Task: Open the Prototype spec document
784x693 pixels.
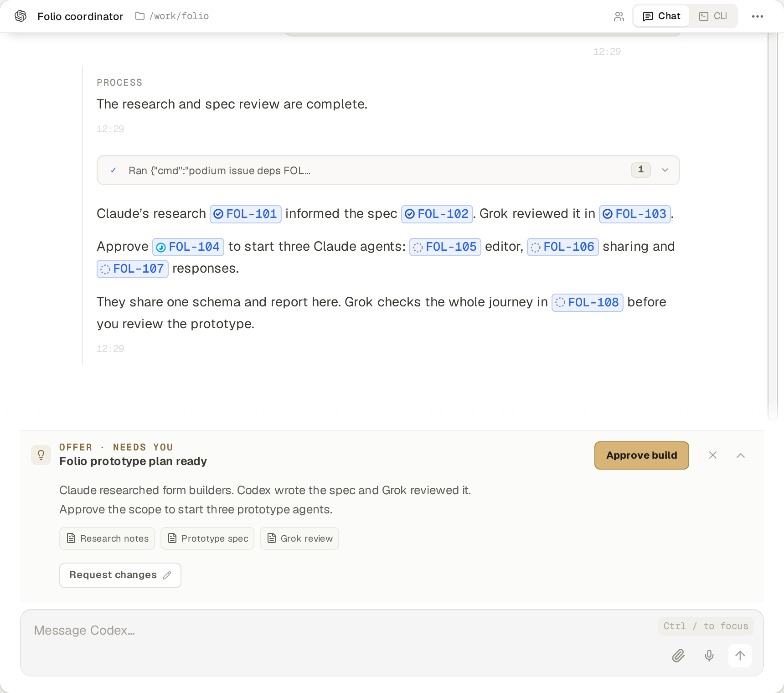Action: (207, 538)
